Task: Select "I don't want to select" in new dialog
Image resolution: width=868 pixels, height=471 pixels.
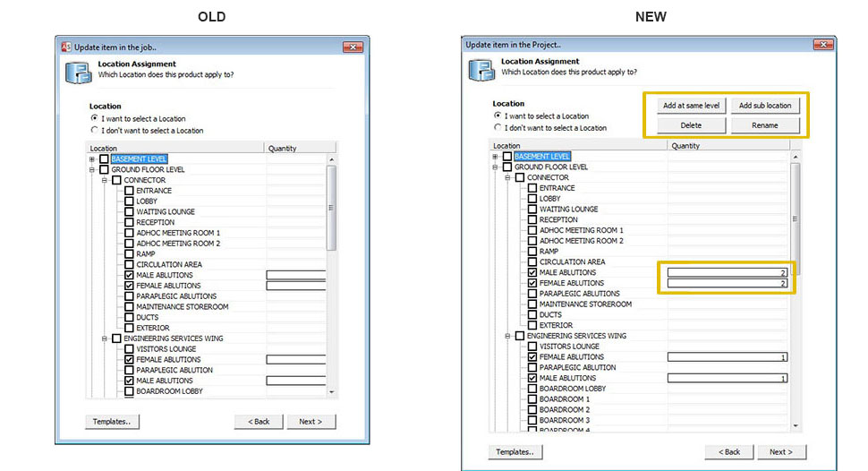Action: pyautogui.click(x=498, y=128)
